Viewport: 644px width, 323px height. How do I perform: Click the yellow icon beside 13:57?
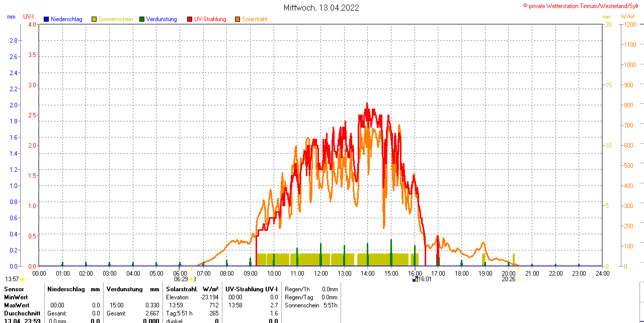click(22, 279)
